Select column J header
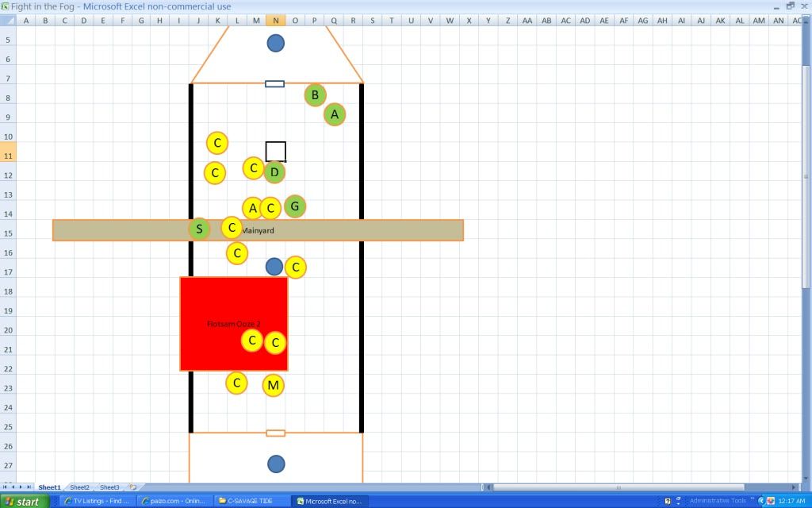Screen dimensions: 812x508 pyautogui.click(x=198, y=20)
